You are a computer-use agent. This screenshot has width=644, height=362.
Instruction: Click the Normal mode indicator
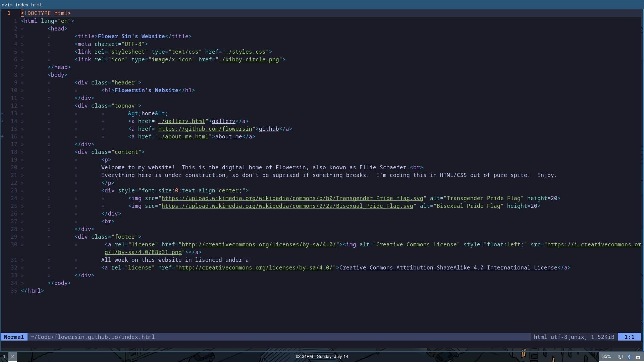14,337
